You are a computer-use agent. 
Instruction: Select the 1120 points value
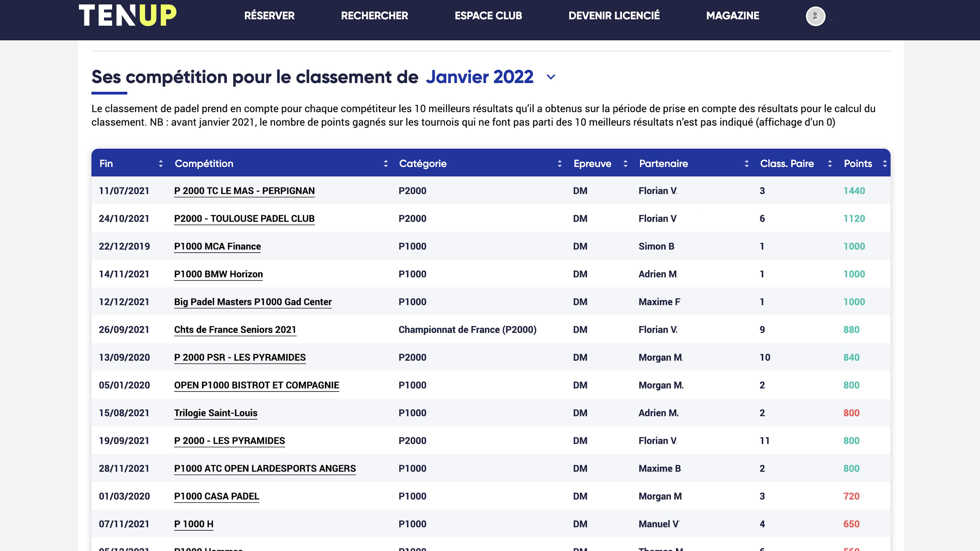(854, 219)
